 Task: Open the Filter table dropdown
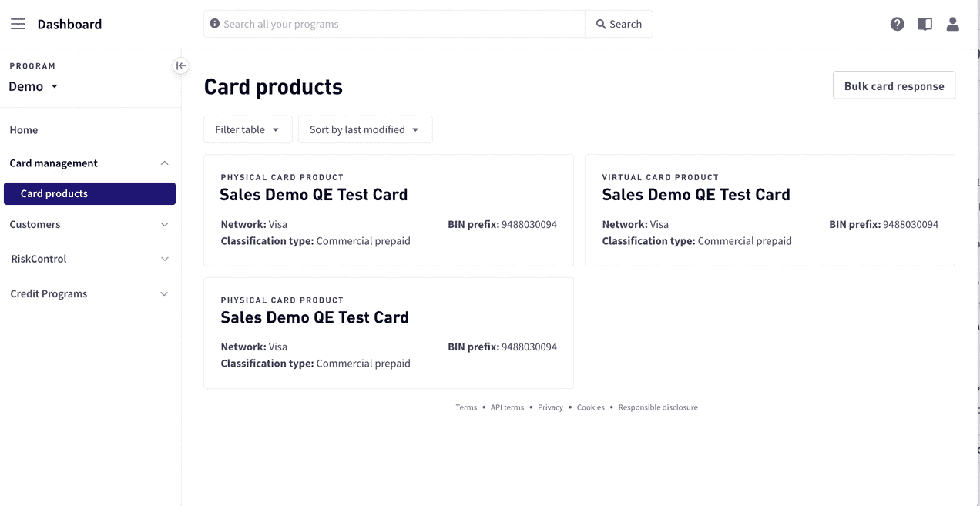247,129
